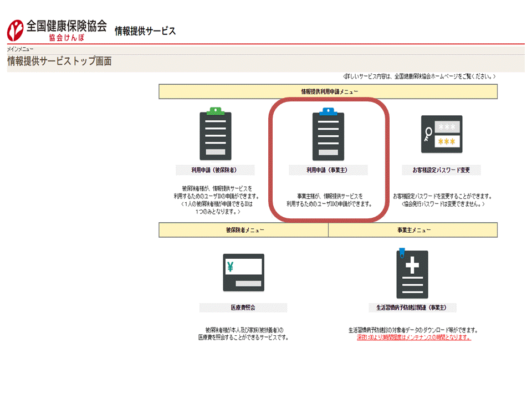Click the 利用申請（事業主） button

click(x=329, y=170)
